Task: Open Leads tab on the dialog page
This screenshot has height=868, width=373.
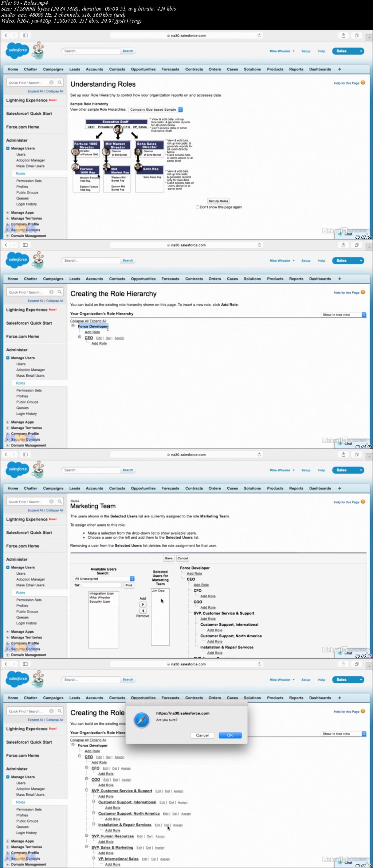Action: [75, 698]
